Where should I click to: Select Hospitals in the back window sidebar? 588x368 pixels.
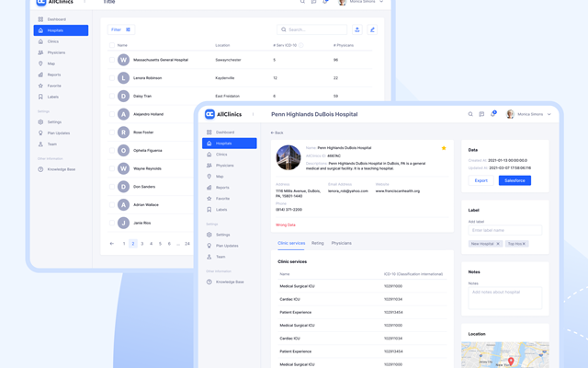tap(61, 30)
